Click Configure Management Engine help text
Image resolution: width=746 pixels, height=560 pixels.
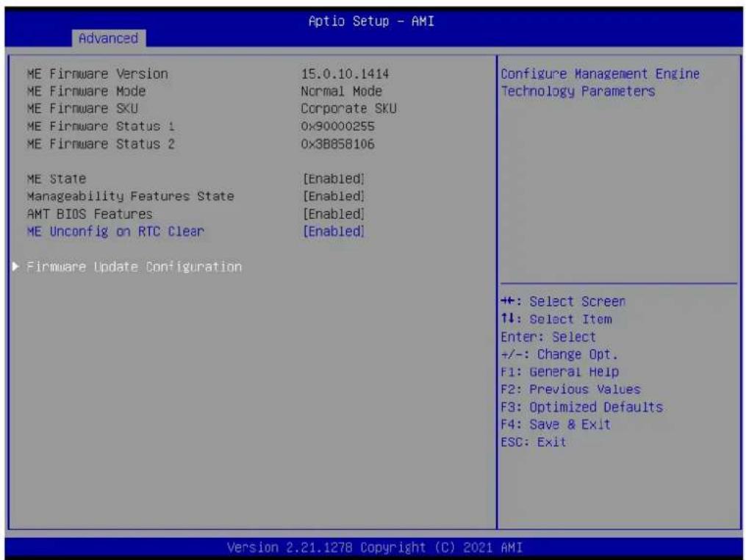pos(600,82)
